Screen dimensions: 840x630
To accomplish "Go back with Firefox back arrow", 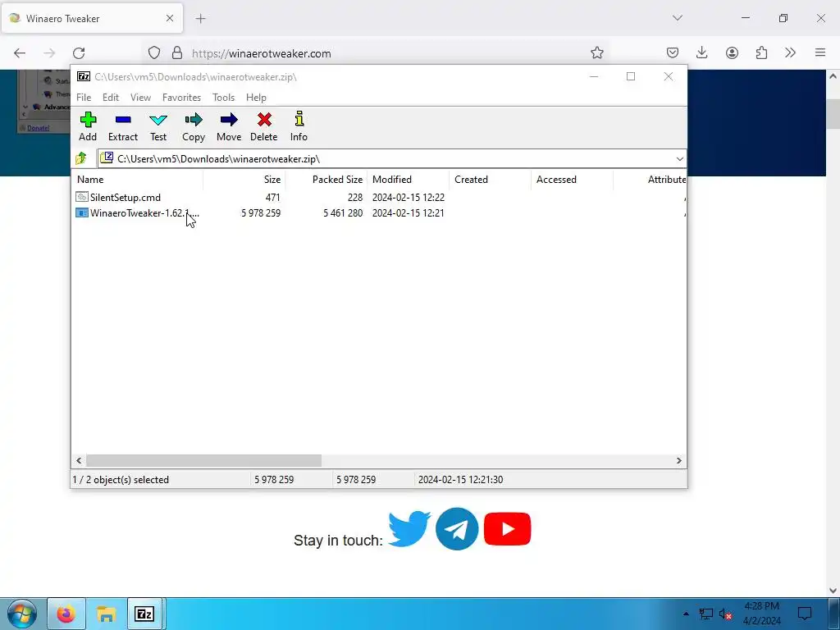I will 20,52.
